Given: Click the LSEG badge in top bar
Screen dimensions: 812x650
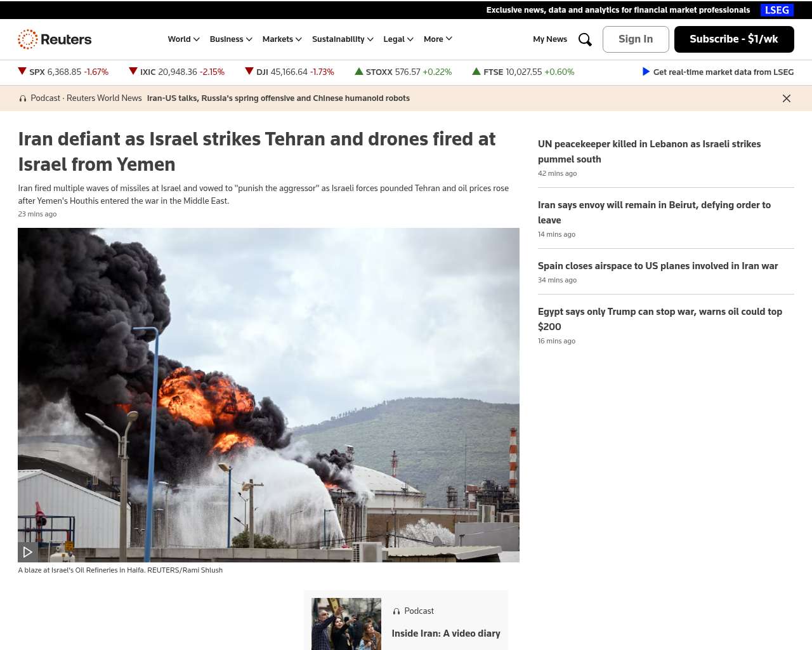Looking at the screenshot, I should (x=777, y=10).
